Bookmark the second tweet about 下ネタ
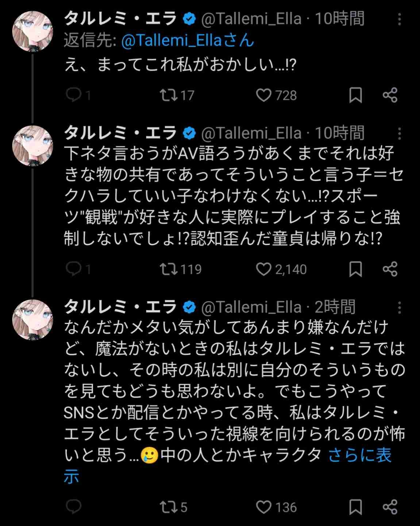The height and width of the screenshot is (526, 420). pos(356,269)
